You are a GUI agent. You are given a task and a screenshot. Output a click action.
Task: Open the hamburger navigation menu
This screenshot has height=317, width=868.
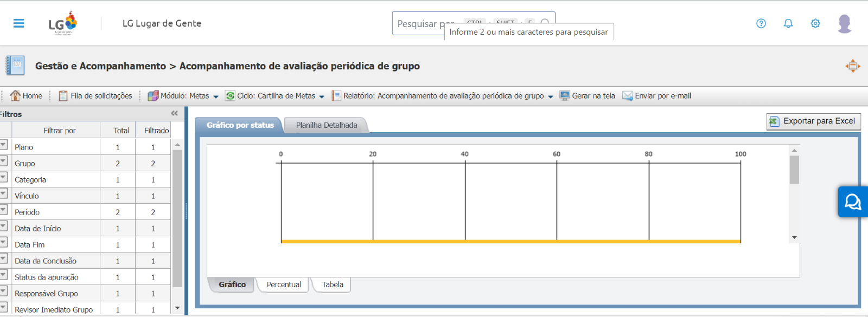[19, 23]
